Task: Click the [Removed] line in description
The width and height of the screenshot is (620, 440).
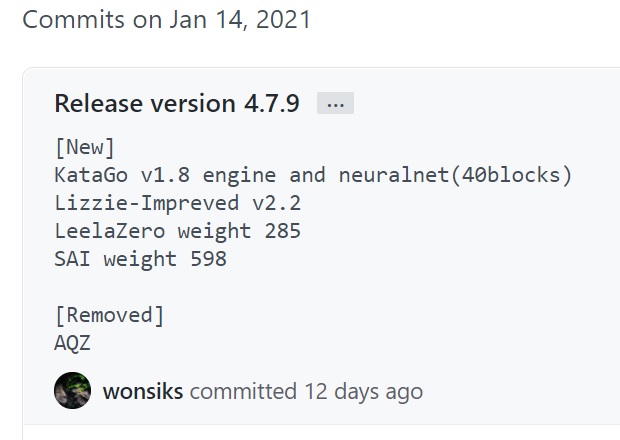Action: click(110, 315)
